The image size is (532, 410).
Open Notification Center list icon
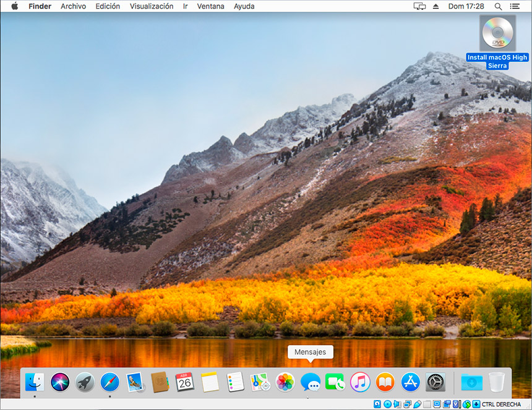(515, 6)
